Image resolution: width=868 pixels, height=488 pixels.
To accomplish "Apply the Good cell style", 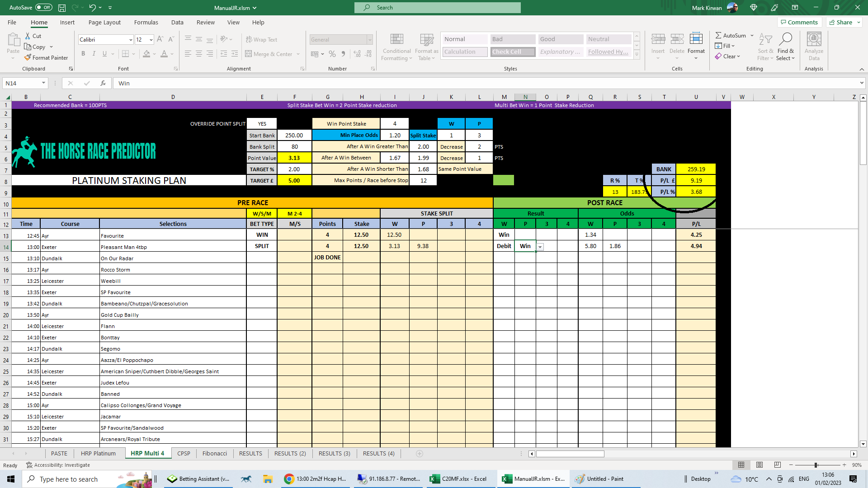I will coord(561,39).
